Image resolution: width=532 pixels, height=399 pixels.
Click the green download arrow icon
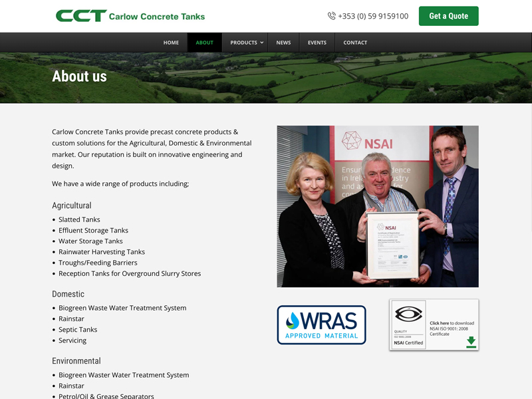click(471, 342)
